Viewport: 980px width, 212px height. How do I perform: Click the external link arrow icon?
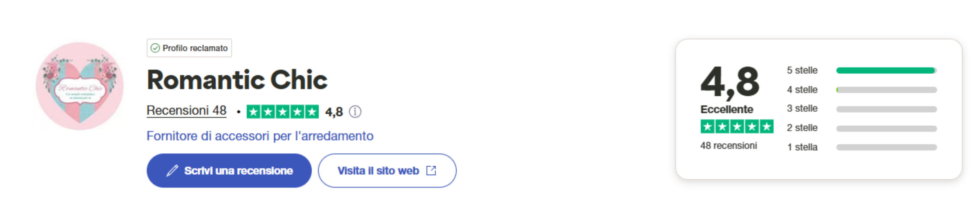point(431,170)
